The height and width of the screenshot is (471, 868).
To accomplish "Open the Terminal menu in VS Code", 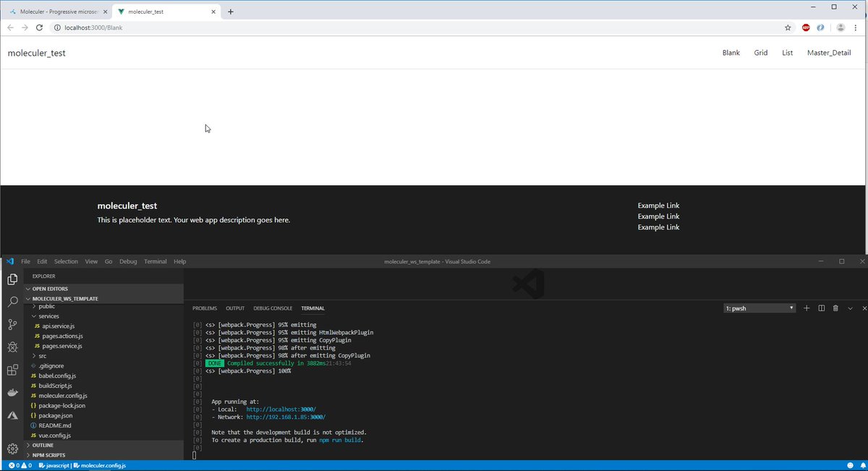I will (x=155, y=261).
